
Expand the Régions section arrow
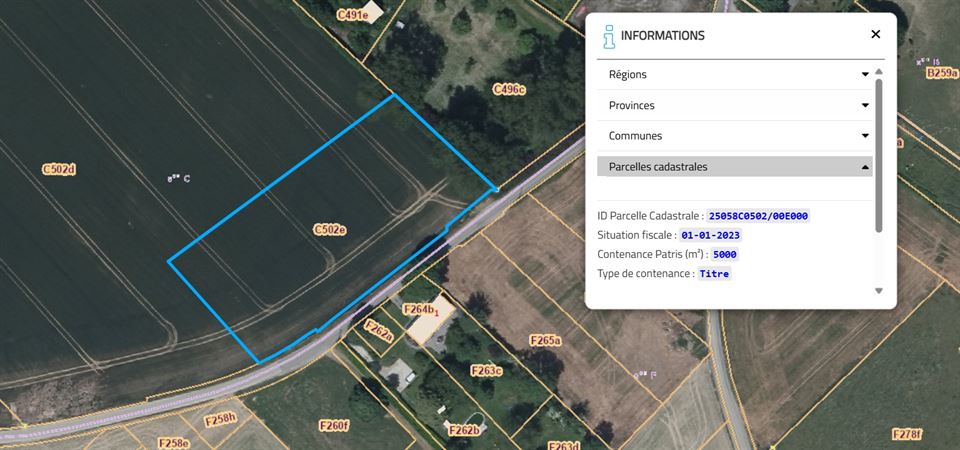point(865,75)
